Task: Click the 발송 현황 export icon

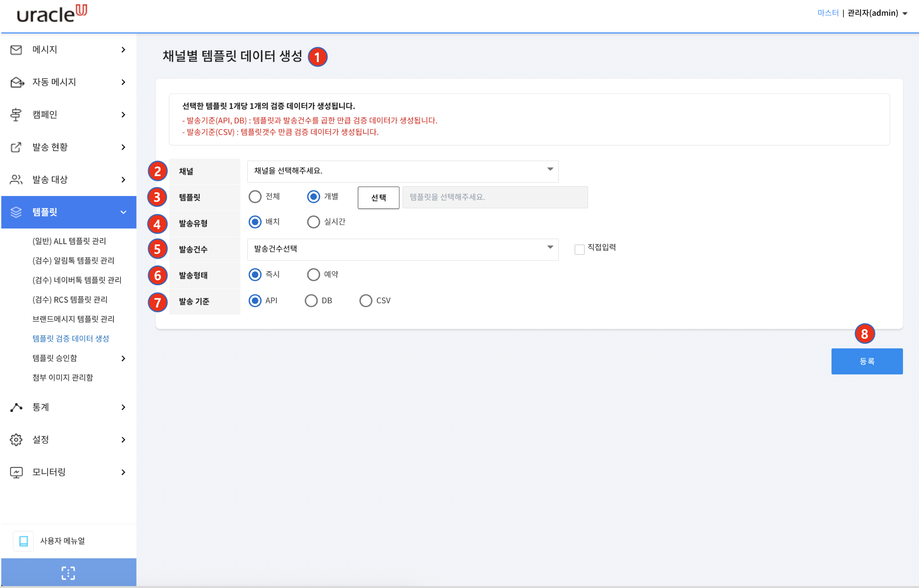Action: pyautogui.click(x=16, y=147)
